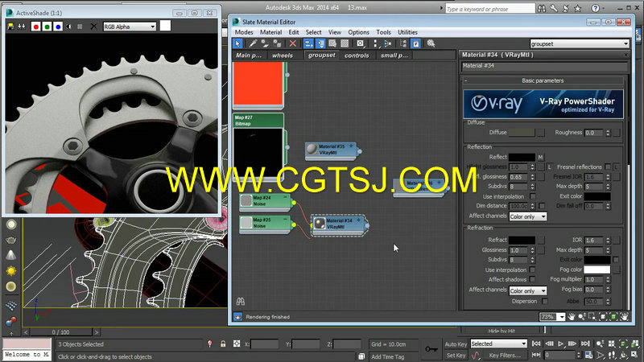Image resolution: width=644 pixels, height=362 pixels.
Task: Open Options menu
Action: [x=358, y=32]
